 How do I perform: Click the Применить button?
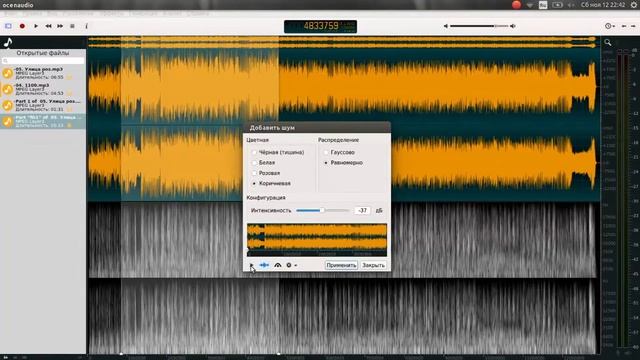[x=341, y=265]
